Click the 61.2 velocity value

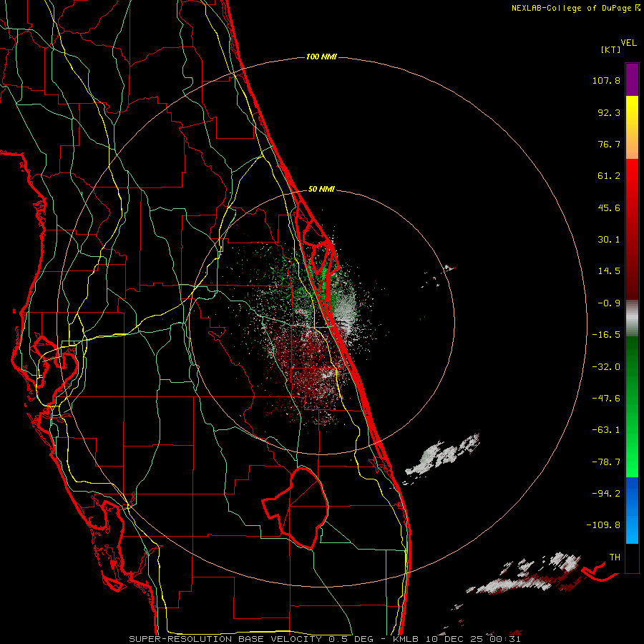609,176
